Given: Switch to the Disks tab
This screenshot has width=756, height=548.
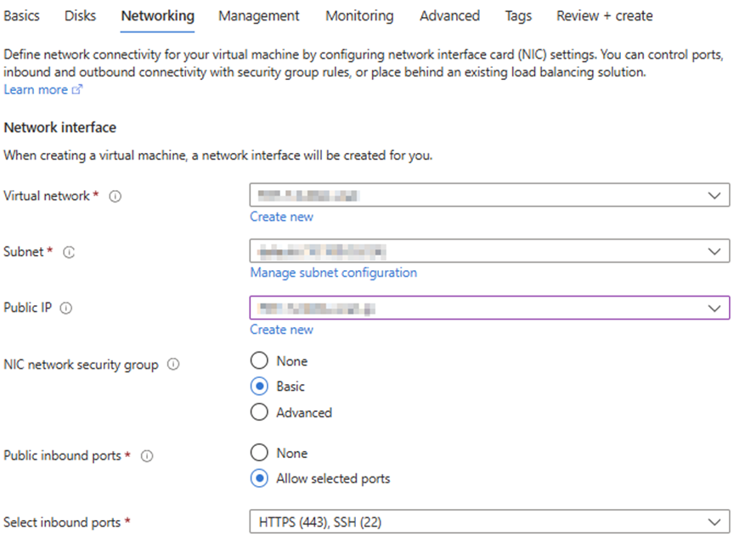Looking at the screenshot, I should pyautogui.click(x=80, y=16).
